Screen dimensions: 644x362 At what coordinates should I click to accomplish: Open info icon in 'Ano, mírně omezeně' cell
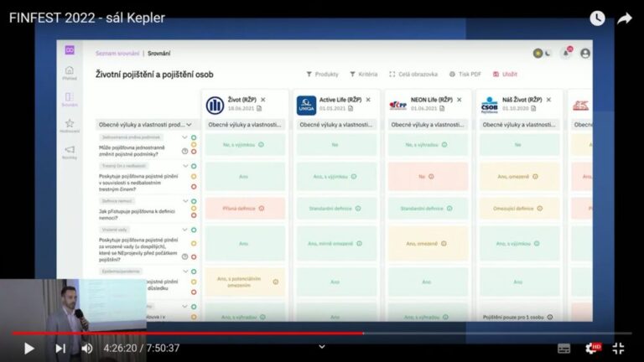[360, 243]
